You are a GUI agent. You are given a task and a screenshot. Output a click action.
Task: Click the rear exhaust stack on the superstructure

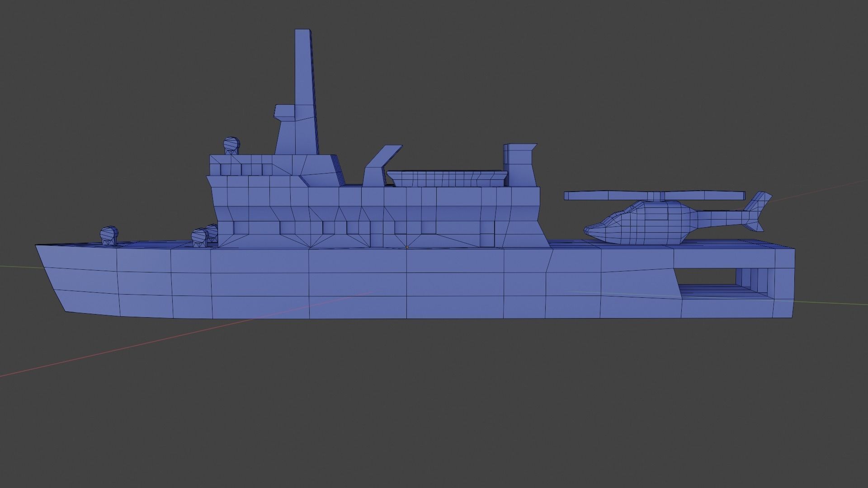coord(521,165)
